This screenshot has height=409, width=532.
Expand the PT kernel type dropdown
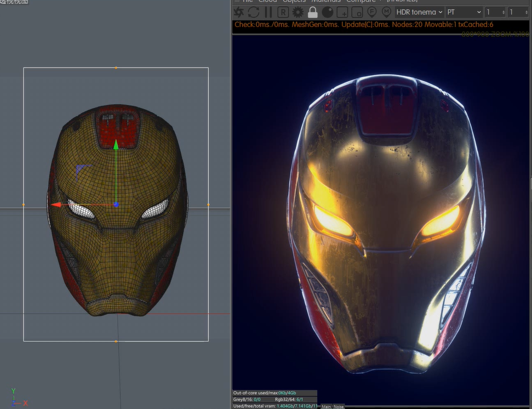coord(464,12)
